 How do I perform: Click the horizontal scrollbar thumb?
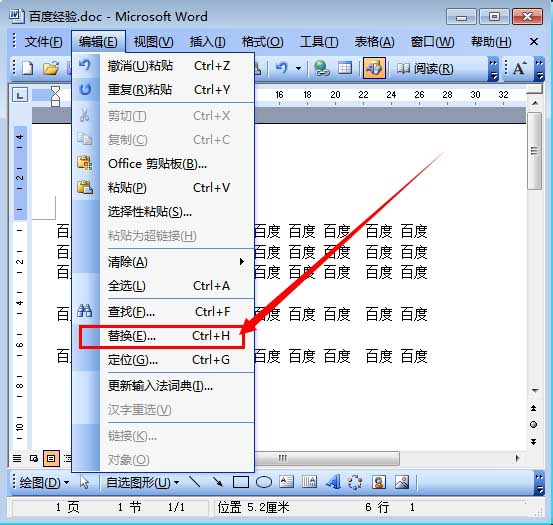pos(327,458)
